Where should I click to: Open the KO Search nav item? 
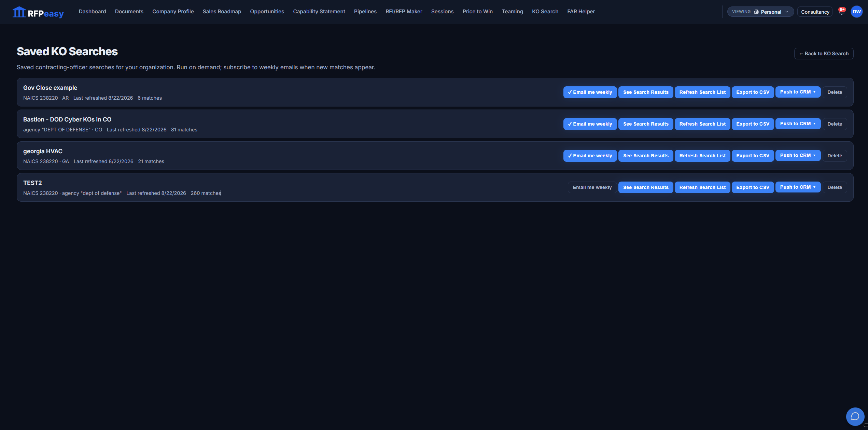(x=545, y=12)
